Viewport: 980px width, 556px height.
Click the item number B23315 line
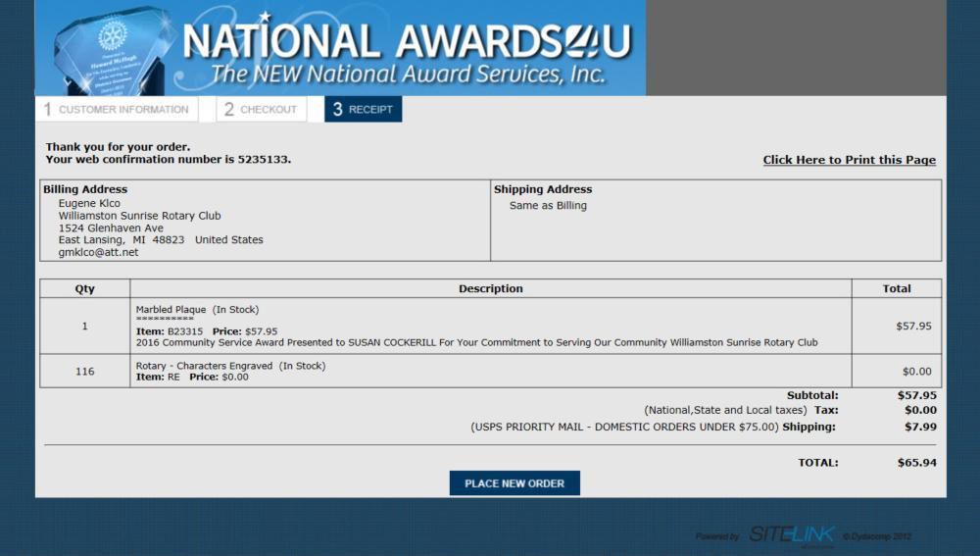(x=206, y=331)
